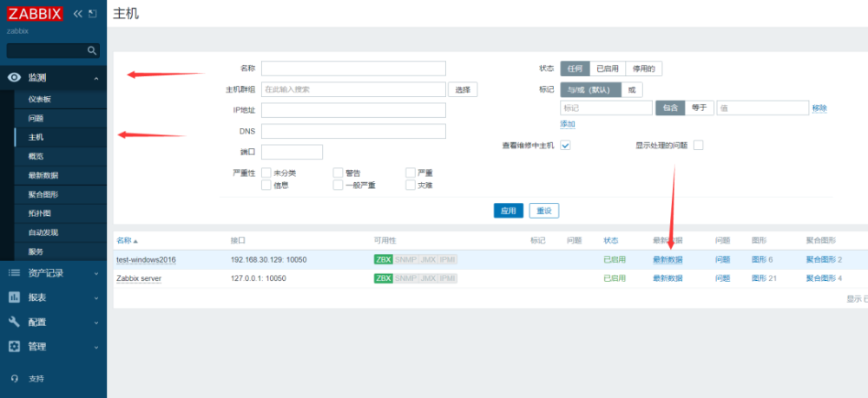Toggle 警告 severity checkbox
The width and height of the screenshot is (868, 398).
tap(338, 173)
